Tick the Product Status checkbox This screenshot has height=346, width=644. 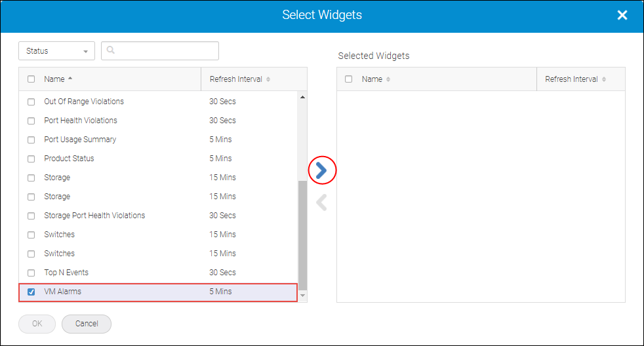[x=31, y=159]
